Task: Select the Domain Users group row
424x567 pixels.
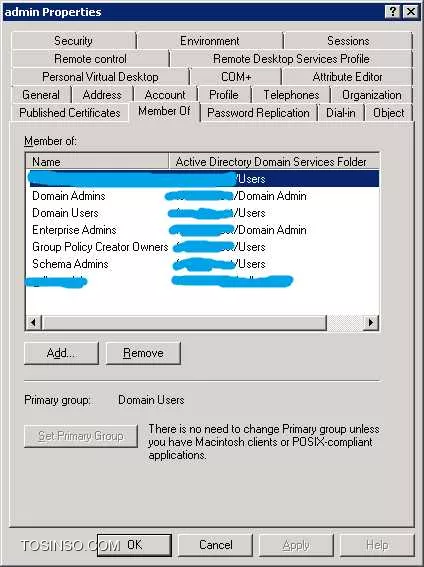Action: [202, 213]
